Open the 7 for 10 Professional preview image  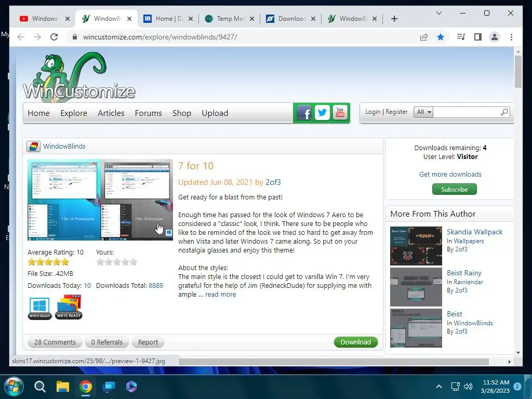pos(64,200)
